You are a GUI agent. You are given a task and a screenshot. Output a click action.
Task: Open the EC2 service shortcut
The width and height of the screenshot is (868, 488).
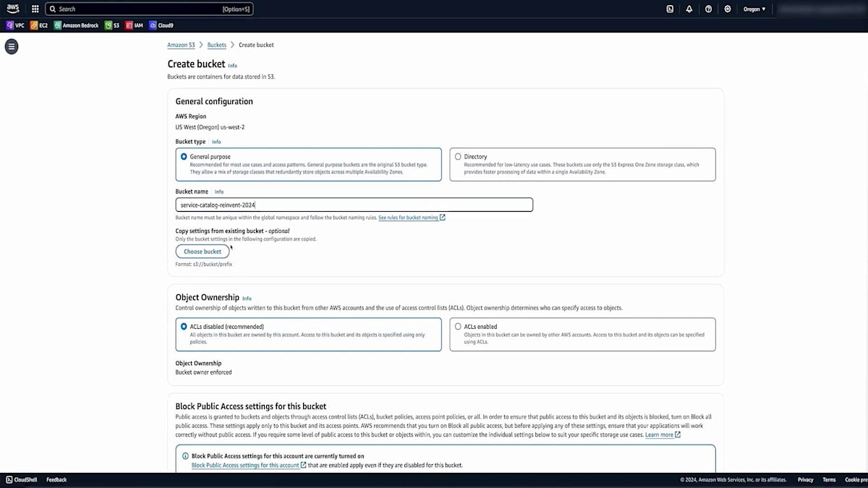(x=39, y=25)
